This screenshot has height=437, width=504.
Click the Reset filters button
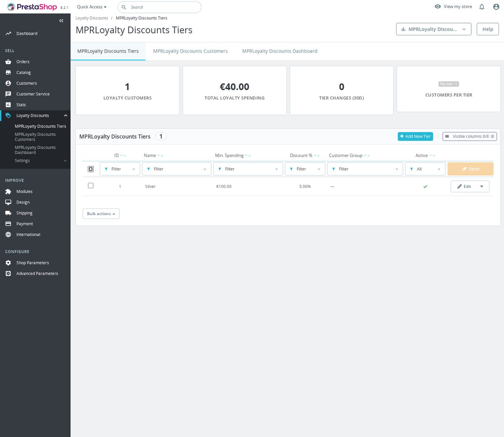click(470, 169)
